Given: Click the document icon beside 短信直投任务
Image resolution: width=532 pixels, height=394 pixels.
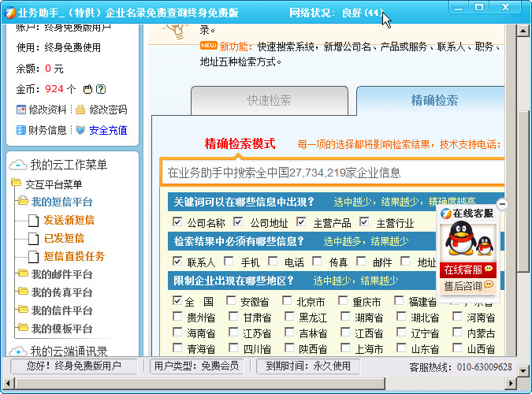Looking at the screenshot, I should click(x=33, y=257).
